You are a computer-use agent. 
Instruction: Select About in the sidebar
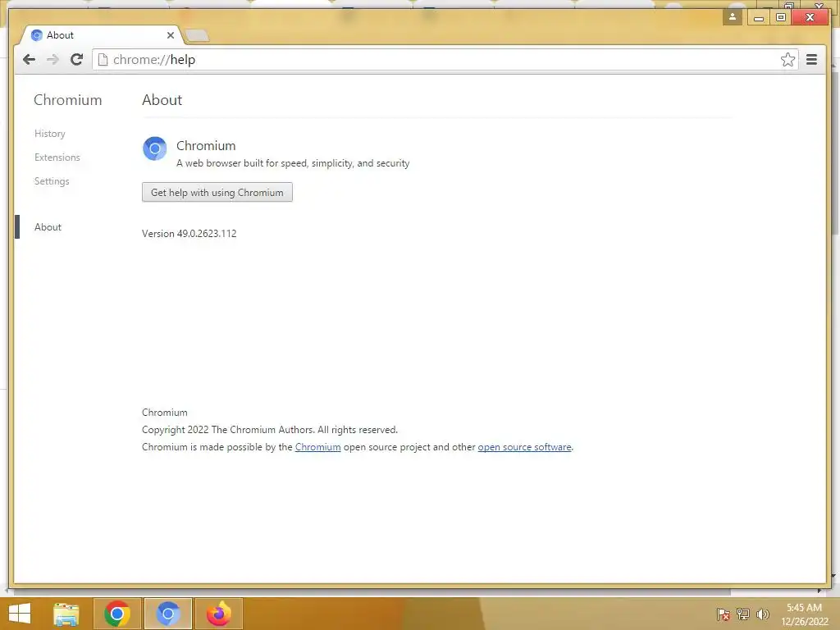[48, 227]
